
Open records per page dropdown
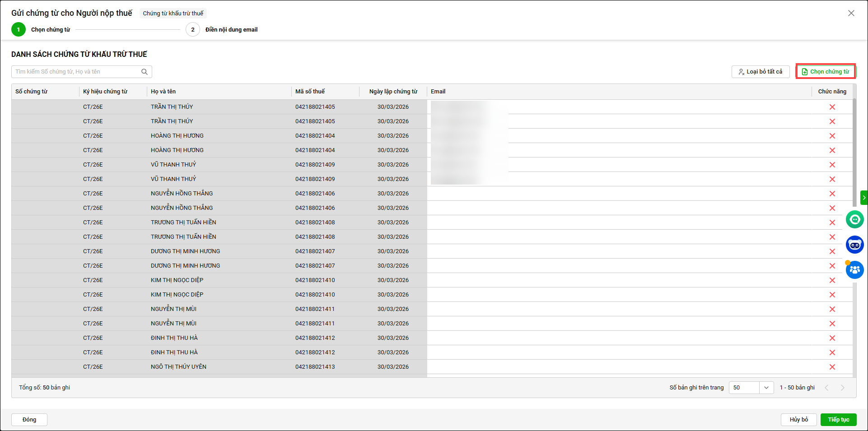coord(766,388)
